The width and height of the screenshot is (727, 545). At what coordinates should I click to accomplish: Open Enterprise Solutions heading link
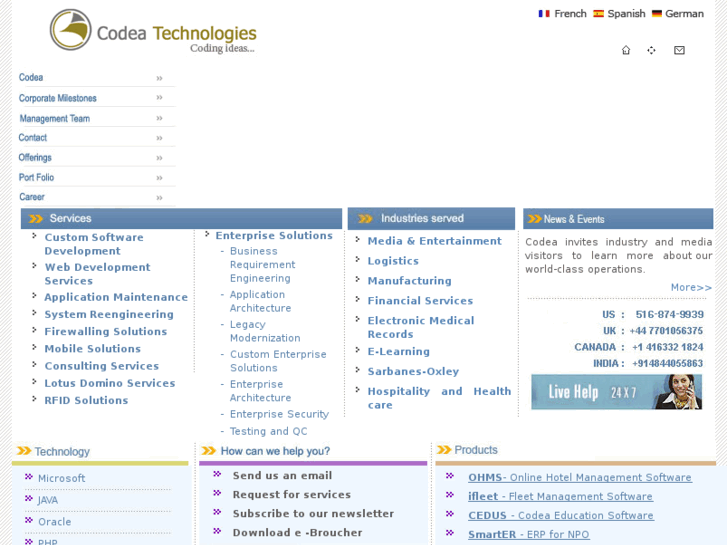pyautogui.click(x=274, y=236)
